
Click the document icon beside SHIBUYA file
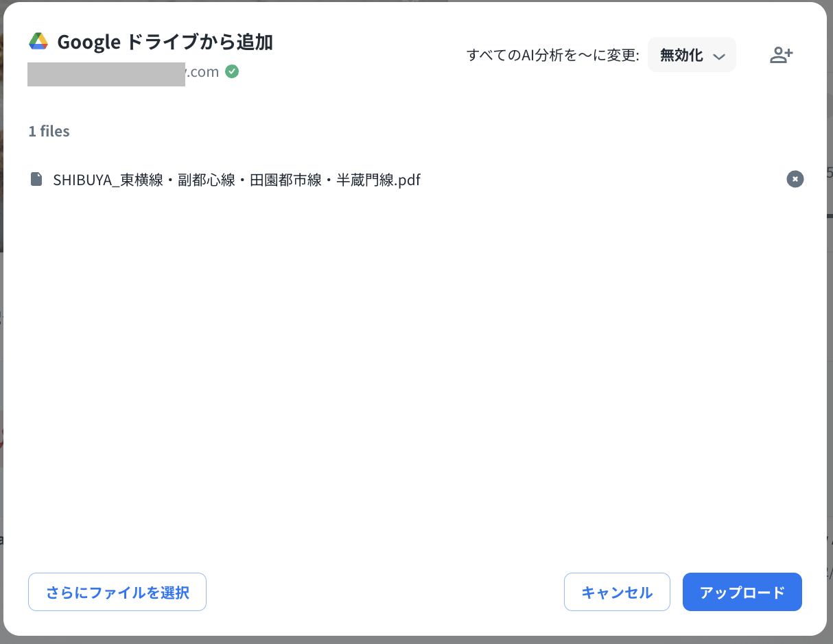click(36, 180)
